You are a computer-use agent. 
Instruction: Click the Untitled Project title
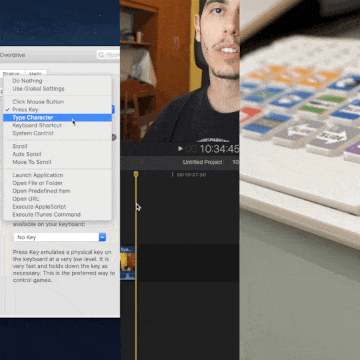pos(202,162)
